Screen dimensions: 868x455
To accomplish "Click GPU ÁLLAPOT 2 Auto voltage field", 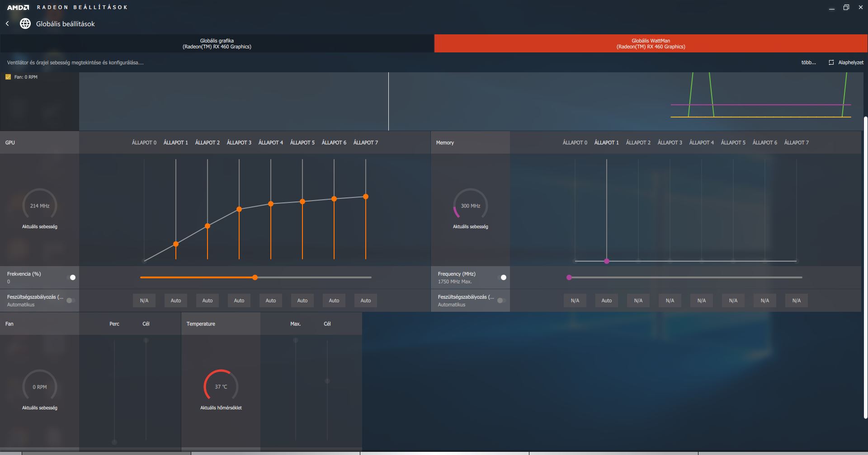I will 208,300.
